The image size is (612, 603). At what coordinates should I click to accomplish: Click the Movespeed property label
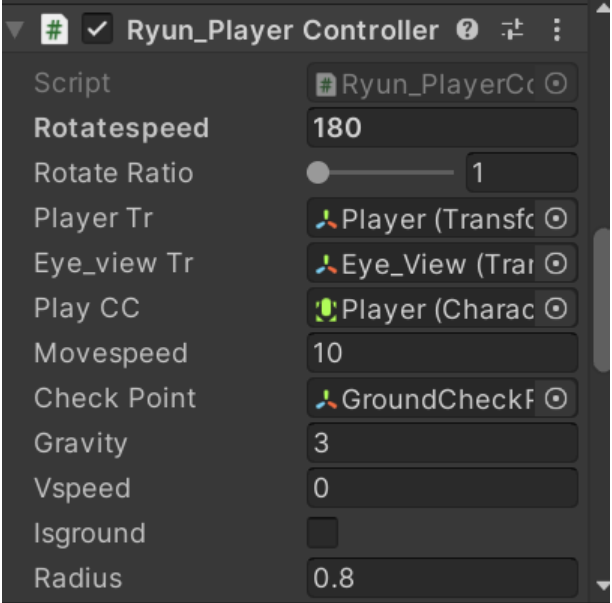(x=111, y=354)
